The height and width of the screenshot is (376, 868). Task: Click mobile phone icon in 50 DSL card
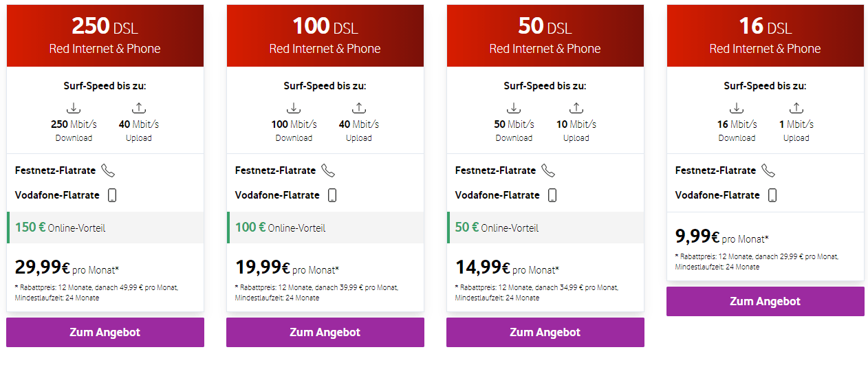click(x=552, y=195)
